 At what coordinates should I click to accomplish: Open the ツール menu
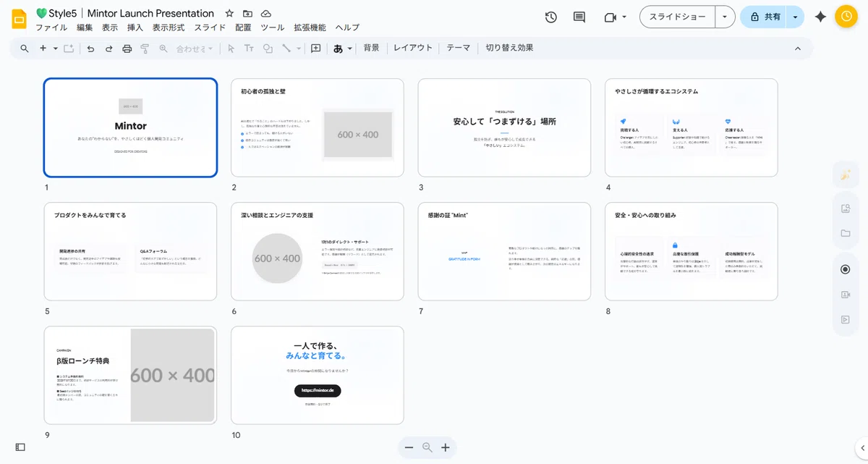(273, 28)
